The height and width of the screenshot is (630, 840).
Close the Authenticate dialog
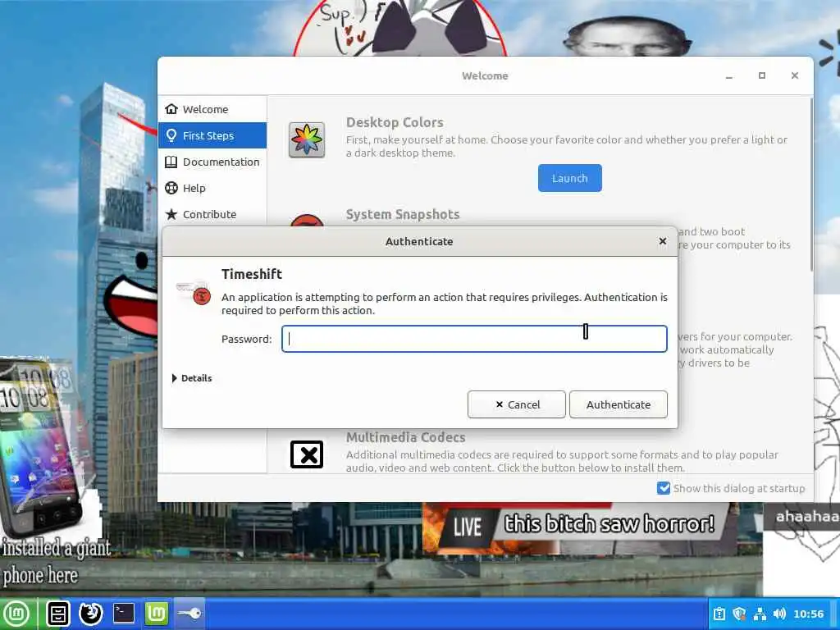pos(663,241)
